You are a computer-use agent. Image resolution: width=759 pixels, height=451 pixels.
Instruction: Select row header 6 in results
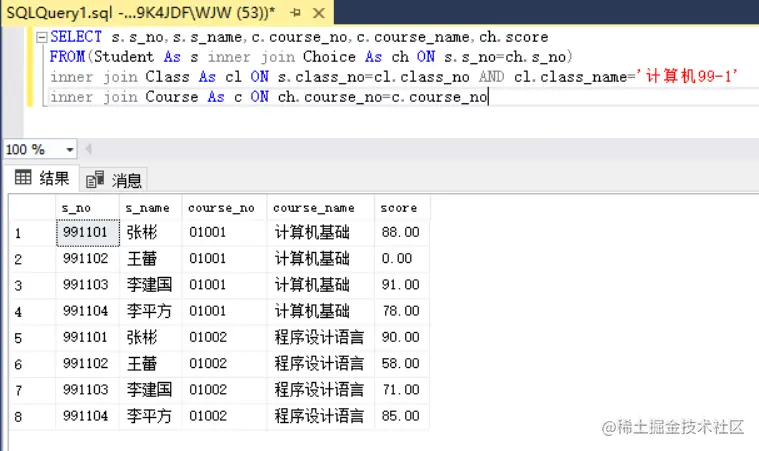pos(33,364)
